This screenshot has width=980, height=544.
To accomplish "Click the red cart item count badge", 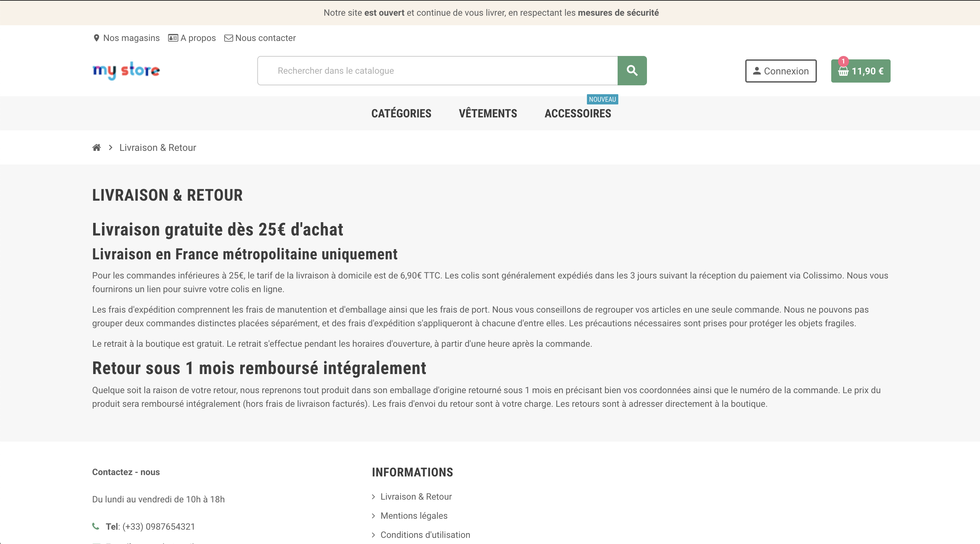I will point(843,61).
